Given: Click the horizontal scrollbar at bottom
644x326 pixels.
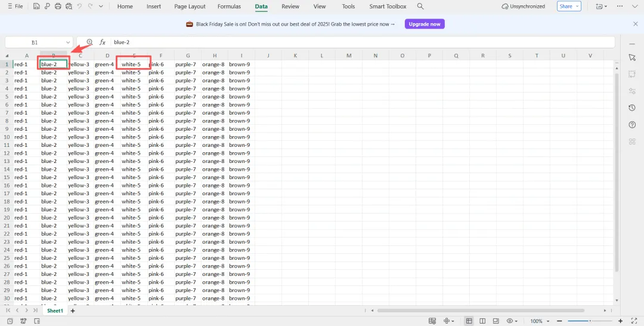Looking at the screenshot, I should pos(481,311).
